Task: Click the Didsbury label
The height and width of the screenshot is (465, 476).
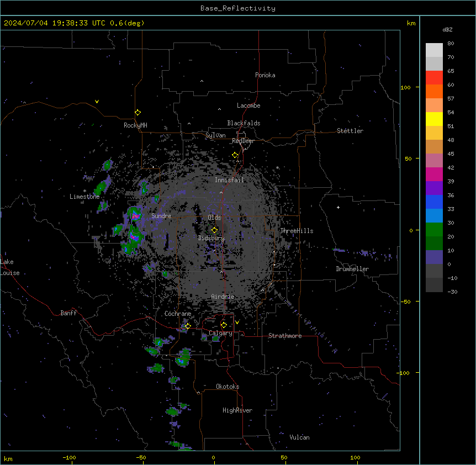Action: (x=211, y=238)
